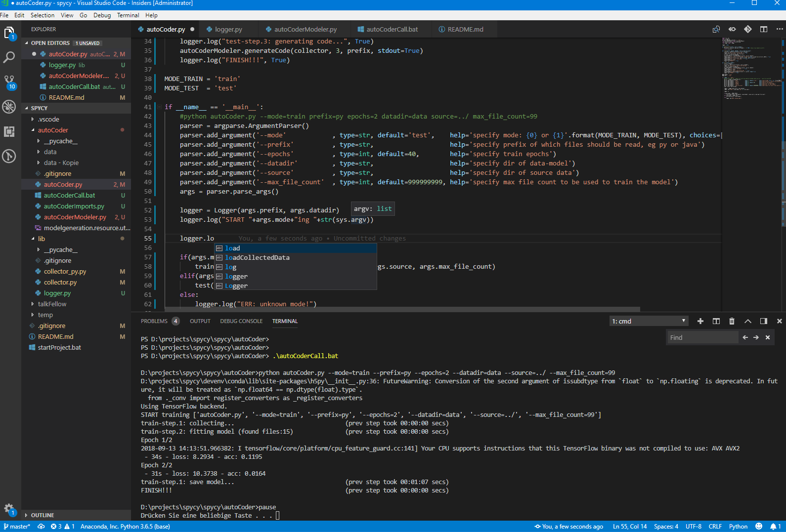786x532 pixels.
Task: Open notifications bell in status bar
Action: pos(776,527)
